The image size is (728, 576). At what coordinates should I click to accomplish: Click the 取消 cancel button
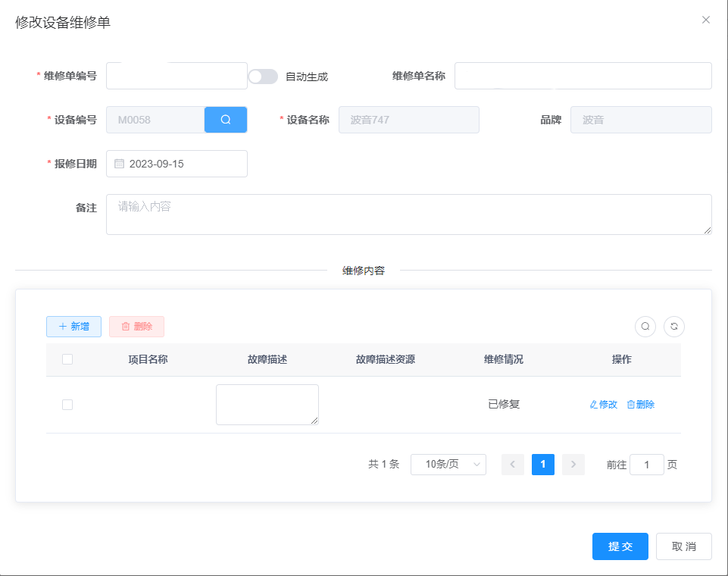click(684, 546)
